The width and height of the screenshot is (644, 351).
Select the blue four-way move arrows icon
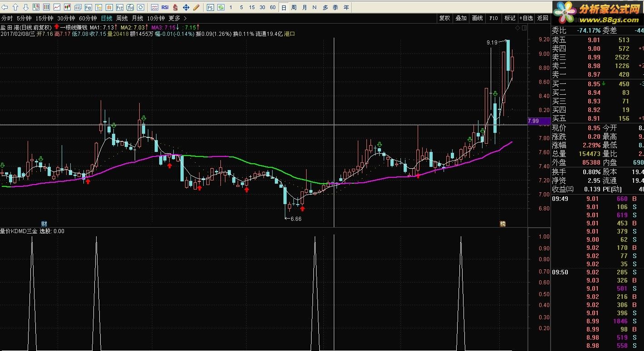(186, 7)
